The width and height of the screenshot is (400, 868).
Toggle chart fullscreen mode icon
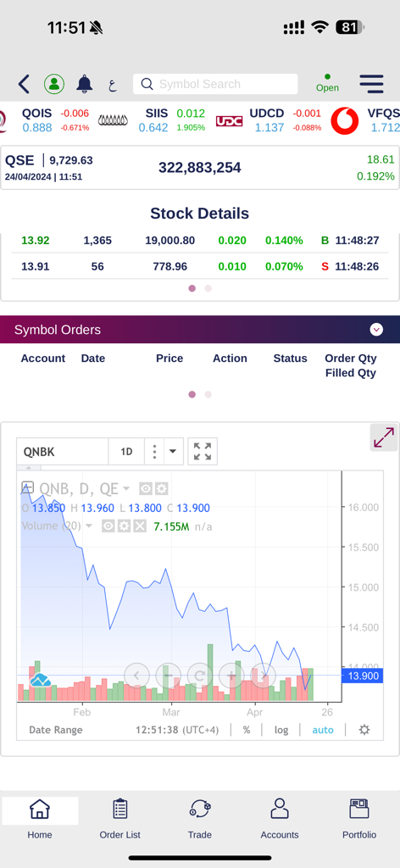203,452
